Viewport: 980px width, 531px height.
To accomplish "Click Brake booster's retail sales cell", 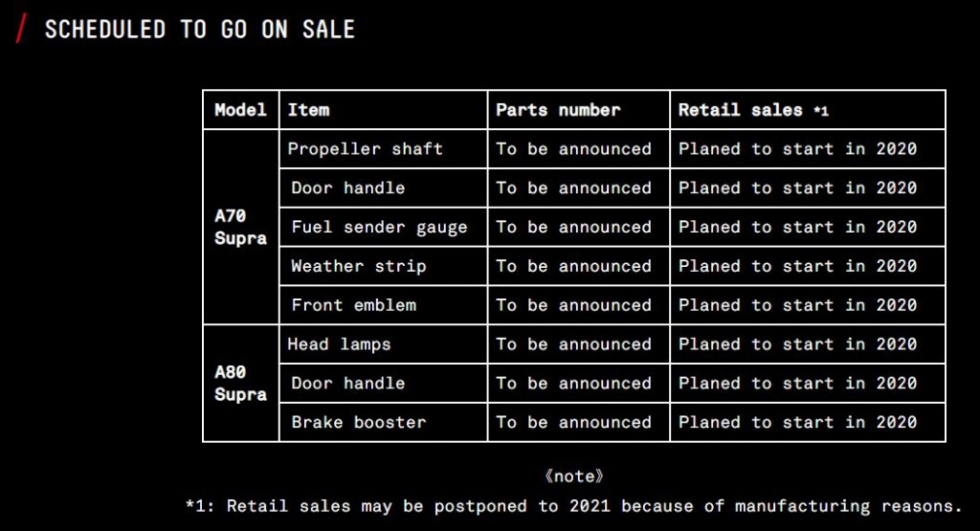I will [x=797, y=422].
